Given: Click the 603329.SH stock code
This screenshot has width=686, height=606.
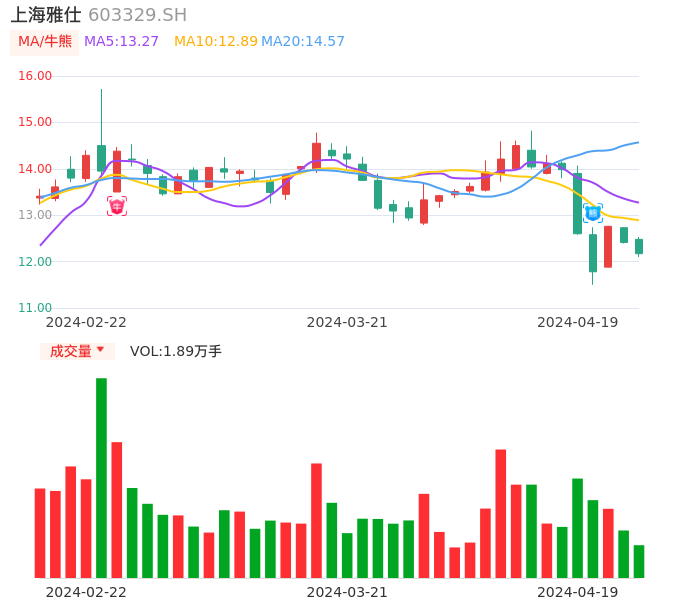Looking at the screenshot, I should pos(137,15).
